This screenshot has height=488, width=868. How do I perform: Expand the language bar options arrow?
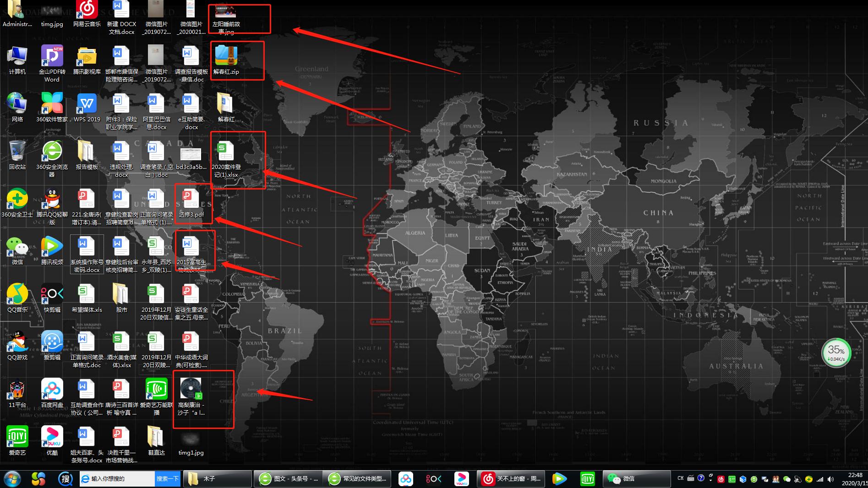coord(710,480)
